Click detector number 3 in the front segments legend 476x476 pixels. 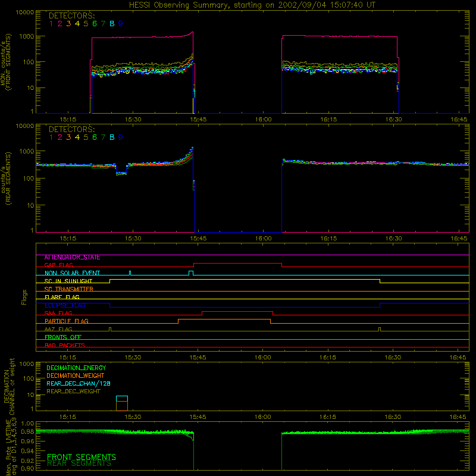[x=68, y=24]
